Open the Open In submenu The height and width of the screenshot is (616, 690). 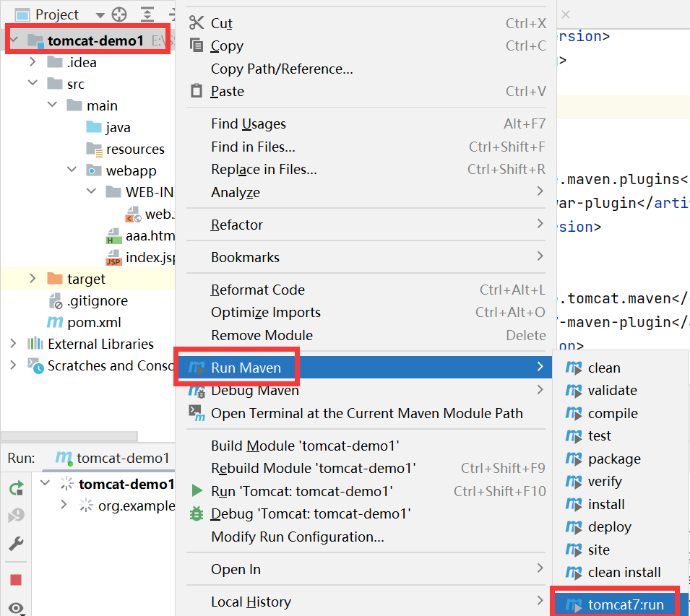[366, 569]
